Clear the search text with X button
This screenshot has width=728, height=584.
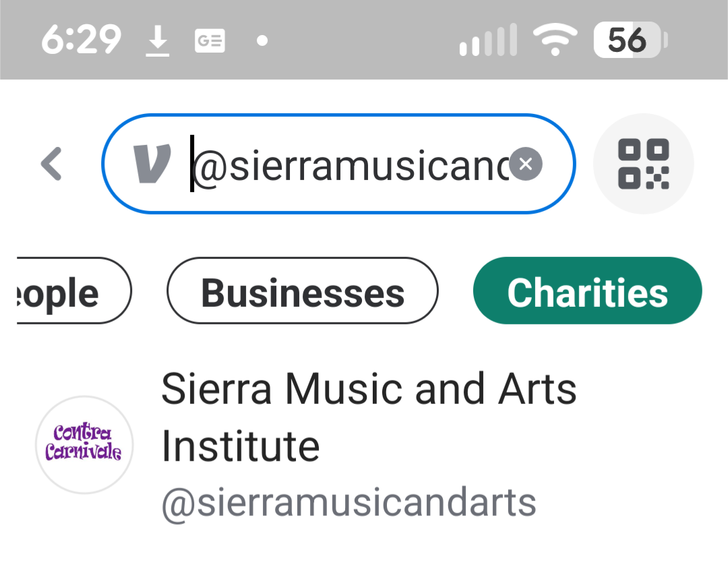(526, 164)
